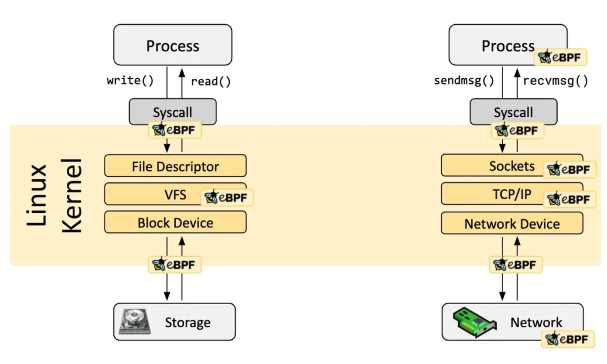Click the write() syscall label
Image resolution: width=607 pixels, height=364 pixels.
coord(130,81)
